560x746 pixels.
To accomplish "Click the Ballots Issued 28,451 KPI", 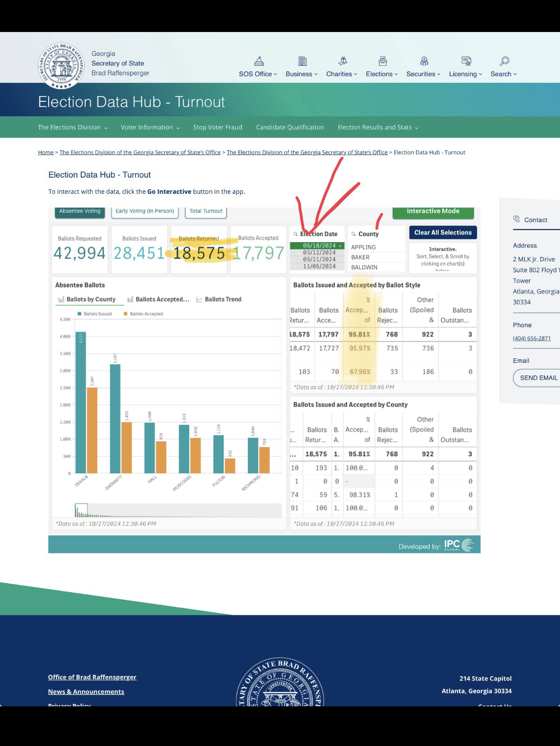I will pyautogui.click(x=139, y=249).
